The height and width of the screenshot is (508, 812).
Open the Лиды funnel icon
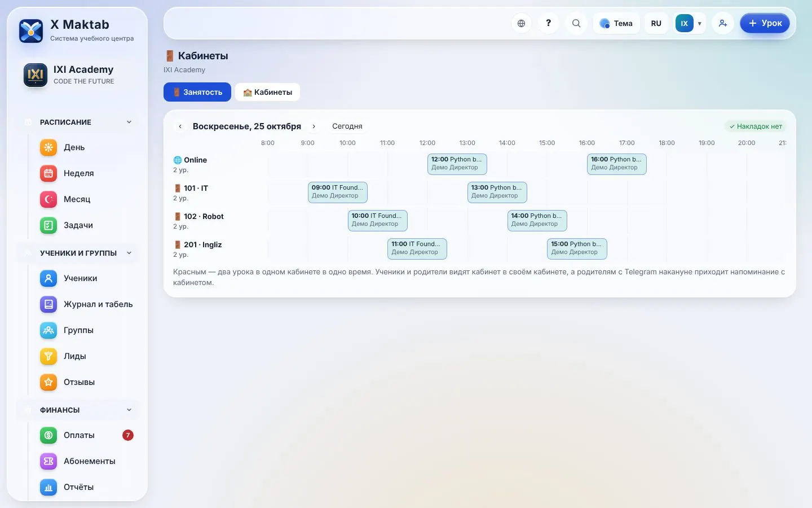point(48,356)
